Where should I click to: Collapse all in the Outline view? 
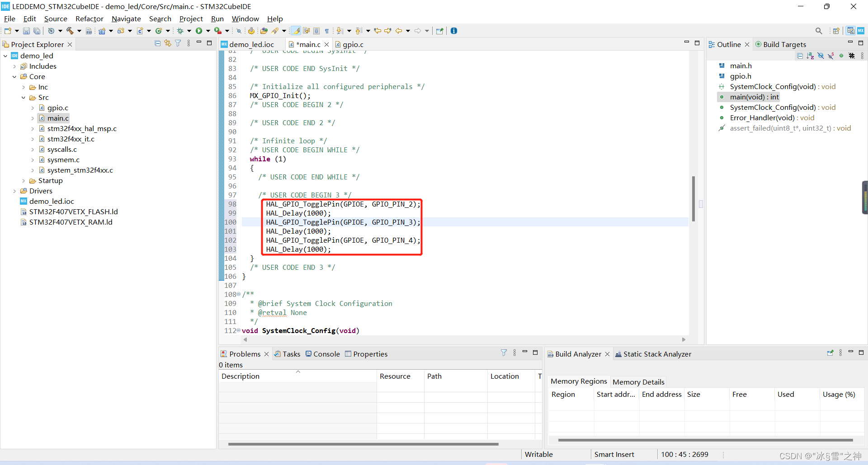click(x=800, y=56)
